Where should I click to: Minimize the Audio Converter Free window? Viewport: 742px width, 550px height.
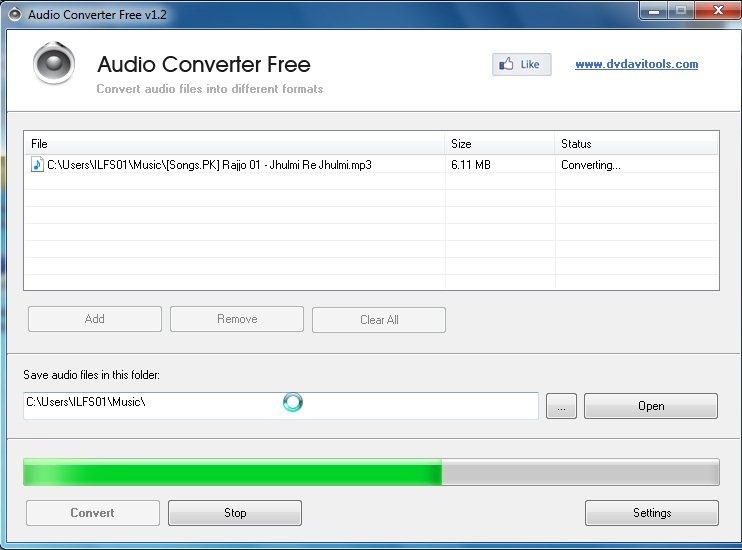[x=654, y=10]
